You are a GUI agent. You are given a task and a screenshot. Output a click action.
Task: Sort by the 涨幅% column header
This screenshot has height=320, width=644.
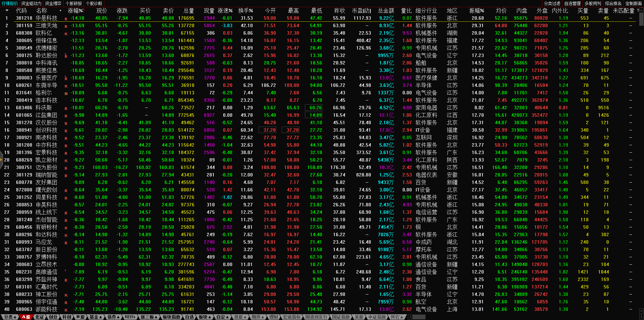click(75, 11)
